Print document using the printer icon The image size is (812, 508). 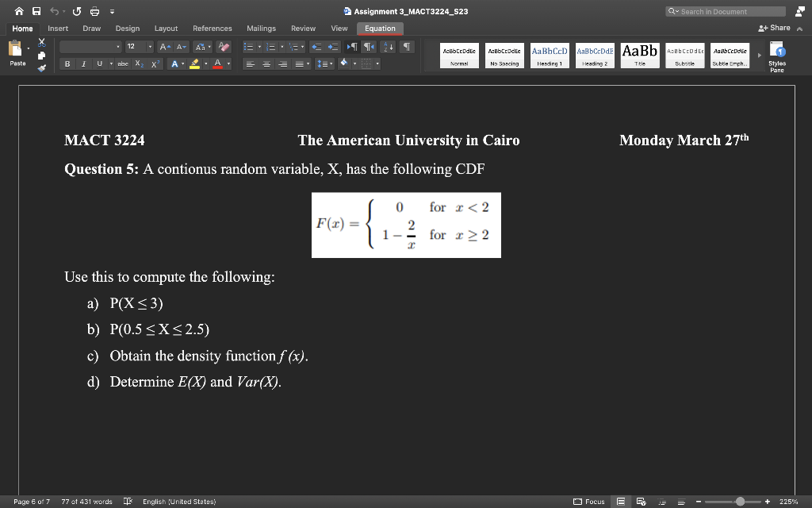point(95,11)
